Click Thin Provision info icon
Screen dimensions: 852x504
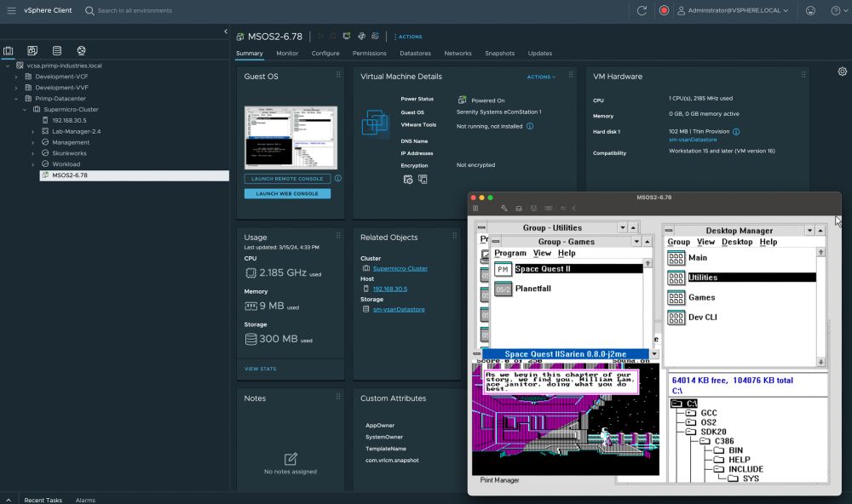coord(736,131)
